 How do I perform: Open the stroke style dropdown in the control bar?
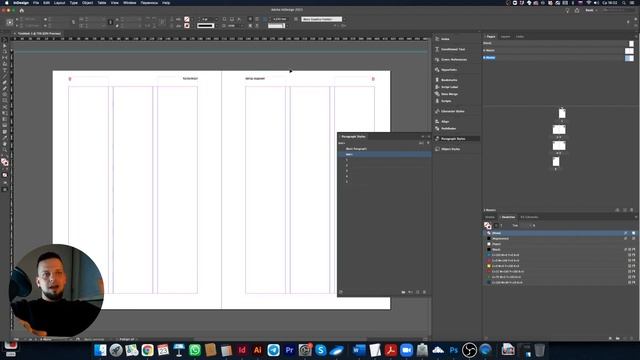(216, 26)
